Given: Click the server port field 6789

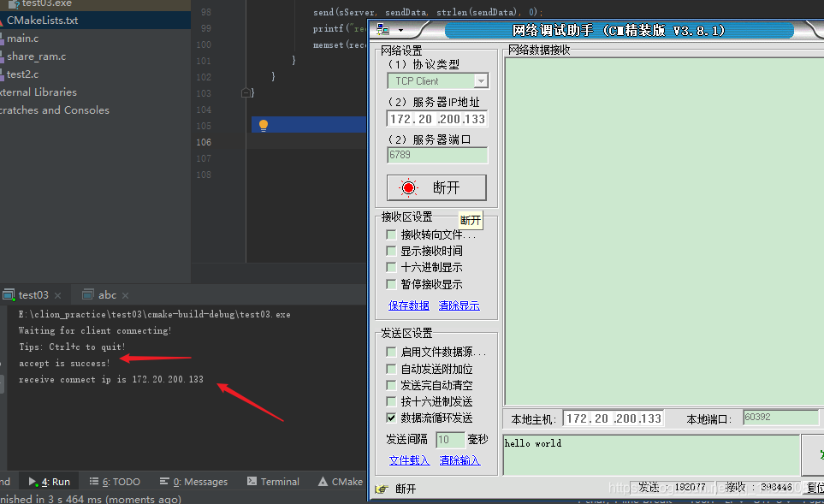Looking at the screenshot, I should coord(437,155).
